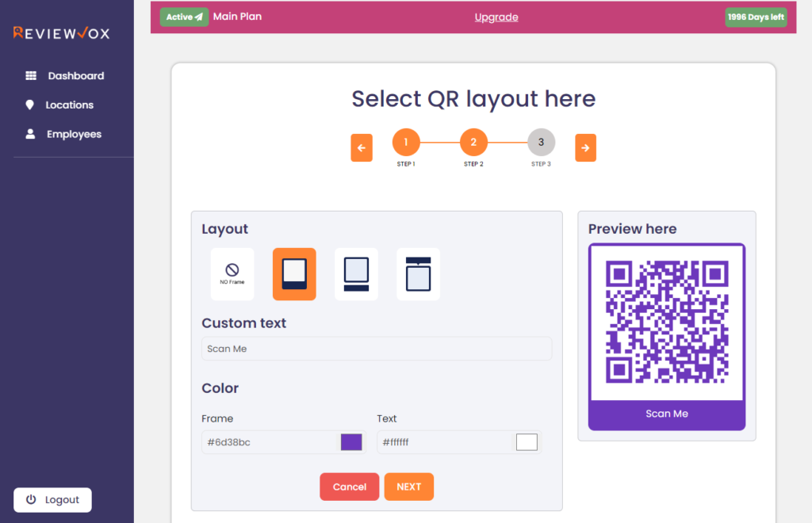
Task: Navigate to Employees page
Action: 74,134
